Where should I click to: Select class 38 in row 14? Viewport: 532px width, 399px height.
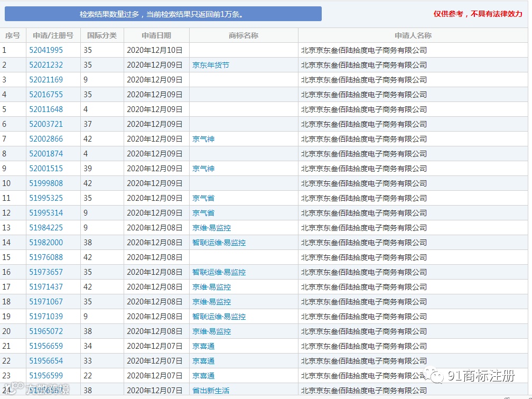pos(88,243)
